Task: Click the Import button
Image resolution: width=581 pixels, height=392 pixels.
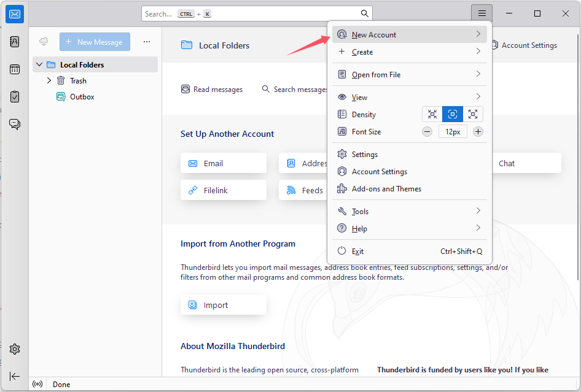Action: [223, 304]
